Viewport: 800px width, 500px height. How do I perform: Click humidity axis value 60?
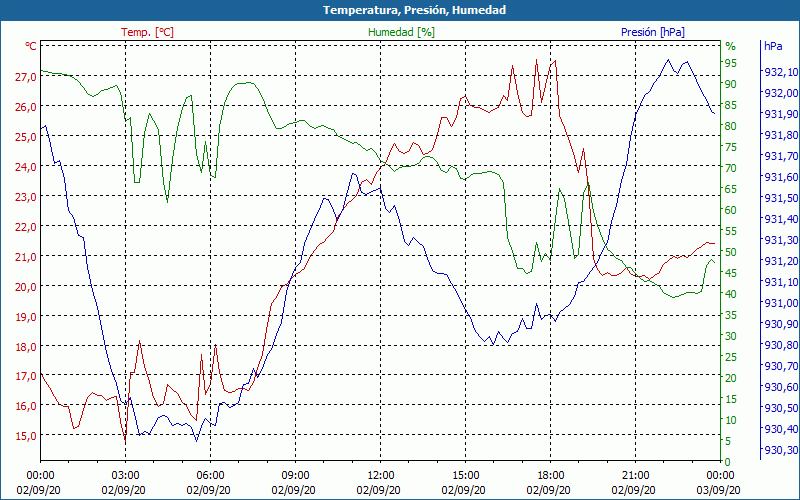click(731, 210)
